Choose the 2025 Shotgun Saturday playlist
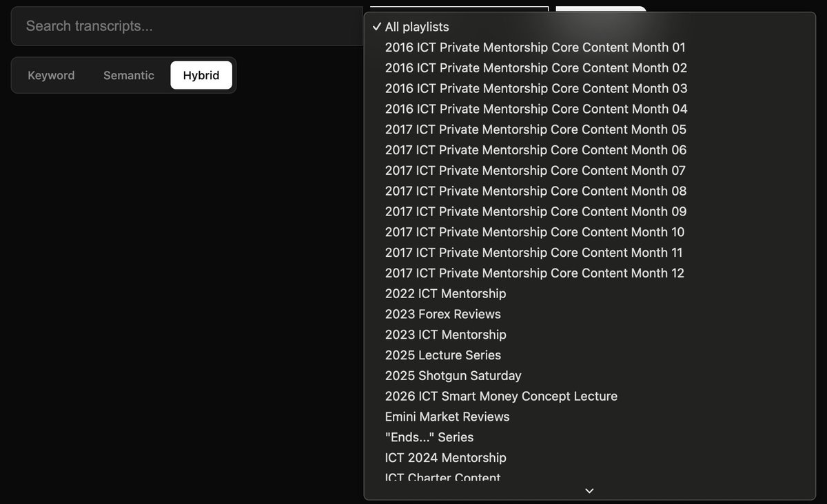The height and width of the screenshot is (504, 827). coord(589,375)
